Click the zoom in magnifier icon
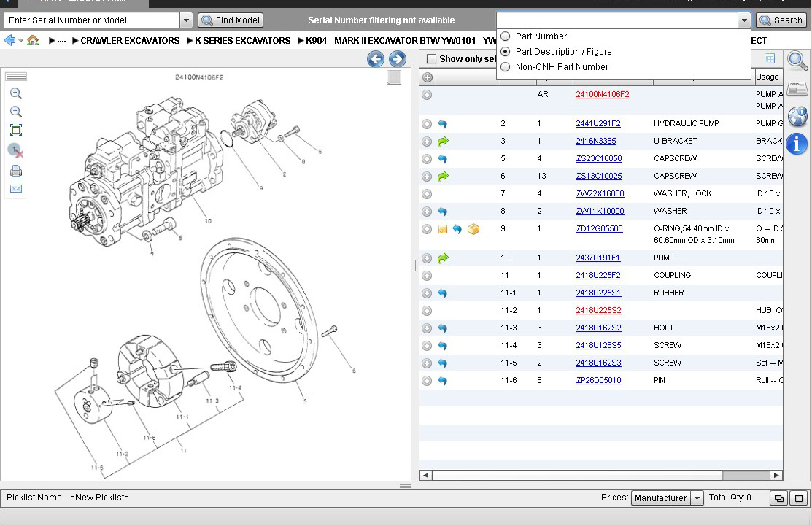The image size is (812, 526). pos(15,93)
